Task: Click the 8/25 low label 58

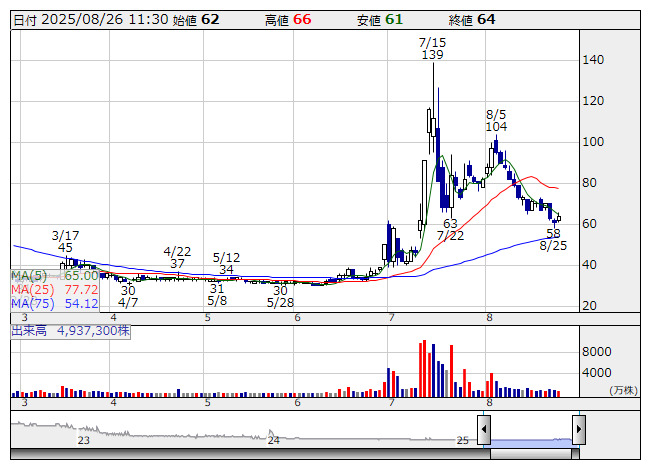Action: pos(553,232)
